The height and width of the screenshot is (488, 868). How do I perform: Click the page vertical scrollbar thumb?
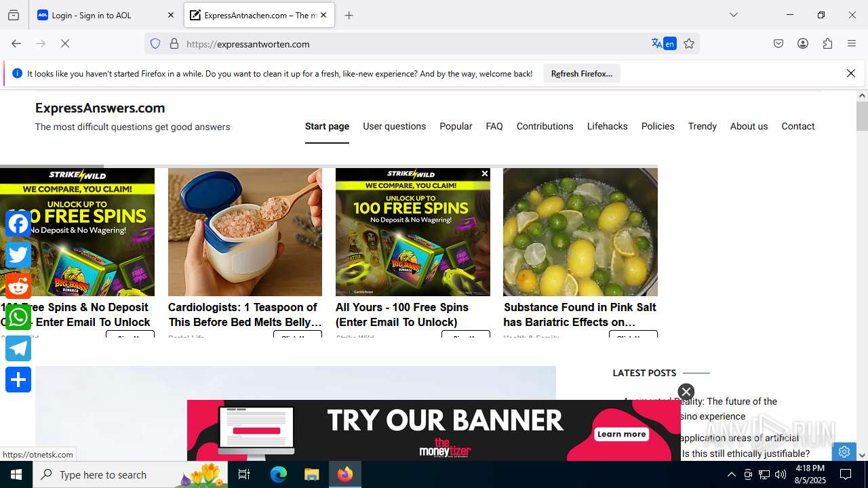pyautogui.click(x=862, y=116)
